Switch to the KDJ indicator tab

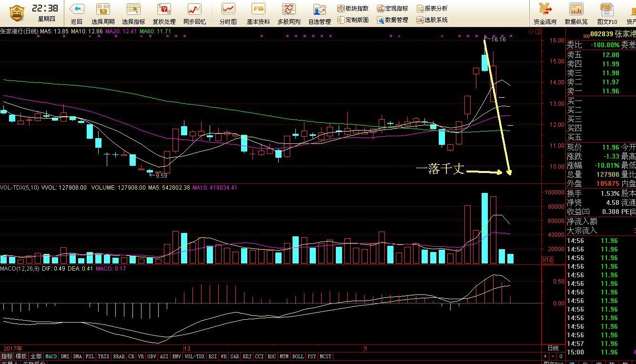coord(247,356)
